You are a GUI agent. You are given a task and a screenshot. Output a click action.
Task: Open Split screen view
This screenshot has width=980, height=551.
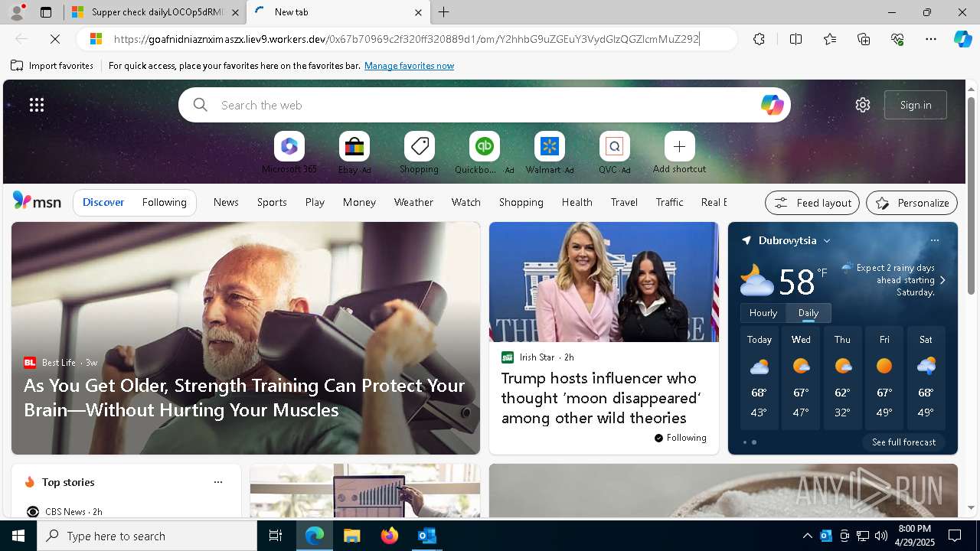[x=795, y=39]
